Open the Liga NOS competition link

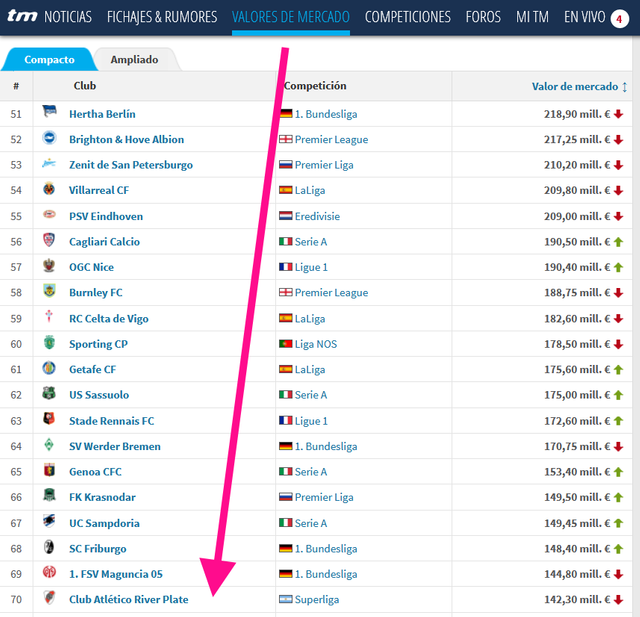(x=316, y=344)
